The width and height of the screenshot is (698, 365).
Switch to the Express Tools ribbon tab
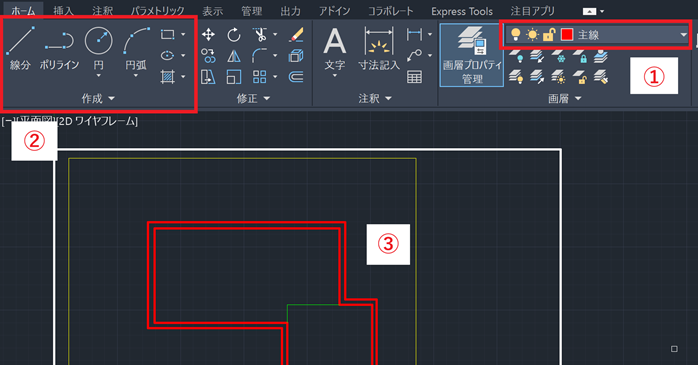[462, 11]
